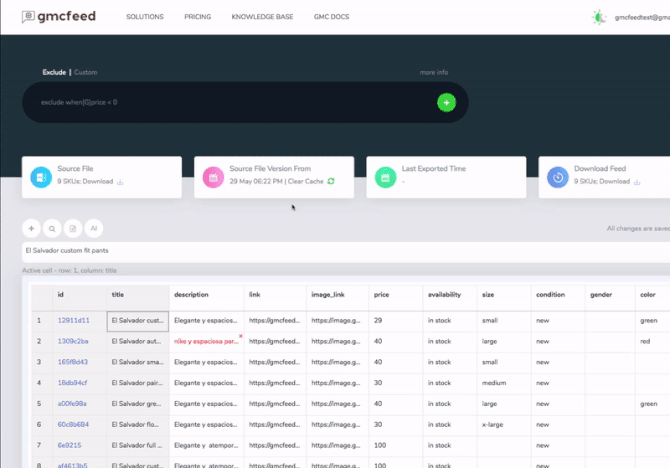Viewport: 670px width, 468px height.
Task: Click the pink Source File Version calendar icon
Action: coord(212,177)
